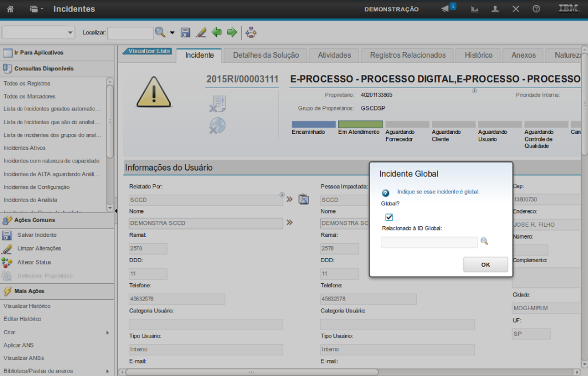
Task: Go to previous record green arrow
Action: [x=217, y=33]
